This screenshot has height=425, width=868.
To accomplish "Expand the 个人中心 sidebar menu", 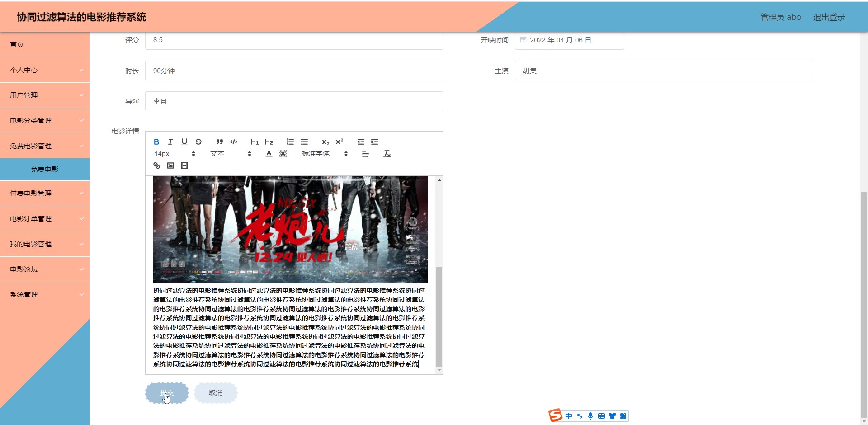I will [x=45, y=70].
